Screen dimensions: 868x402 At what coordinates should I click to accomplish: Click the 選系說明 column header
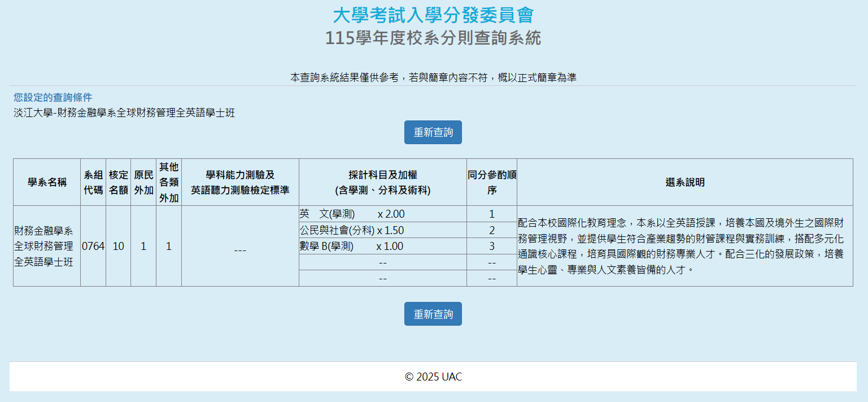[x=684, y=182]
